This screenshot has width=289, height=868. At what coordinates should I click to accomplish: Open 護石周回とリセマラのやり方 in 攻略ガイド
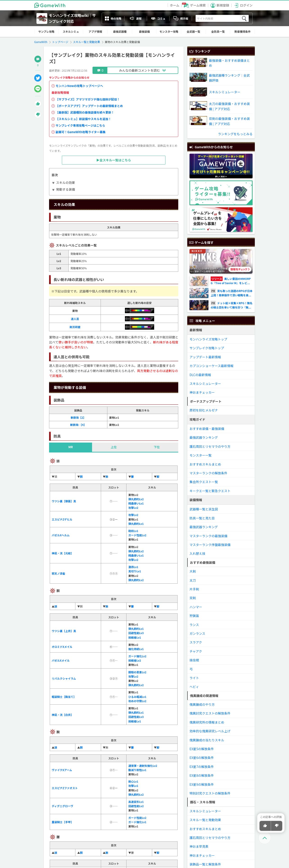pyautogui.click(x=210, y=446)
